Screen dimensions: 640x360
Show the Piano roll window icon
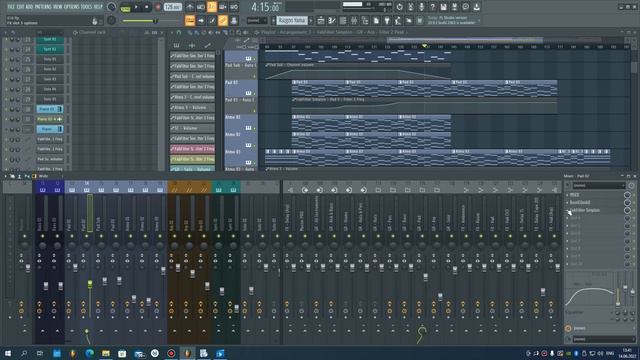click(332, 20)
